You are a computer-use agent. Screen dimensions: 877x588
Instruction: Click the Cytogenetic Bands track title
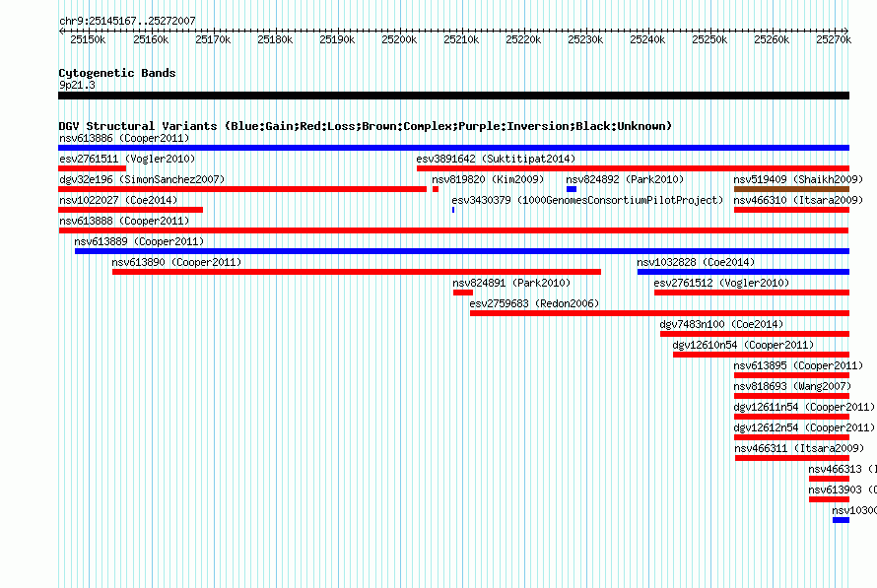point(117,73)
